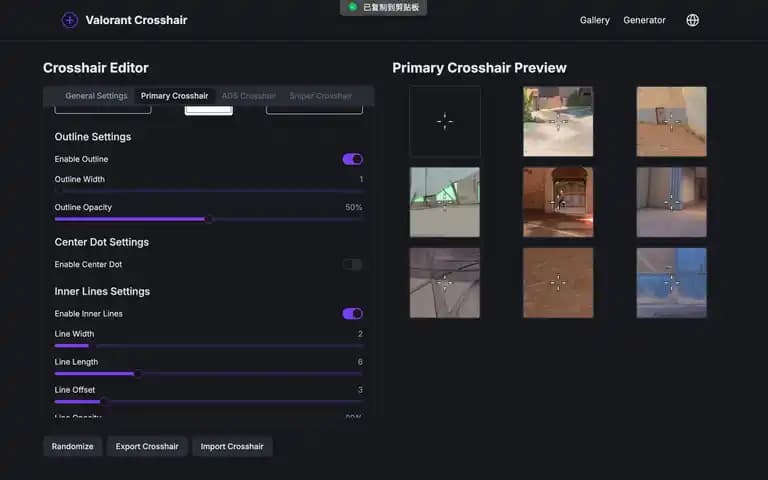Click the Valorant Crosshair site title
Viewport: 768px width, 480px height.
coord(136,20)
